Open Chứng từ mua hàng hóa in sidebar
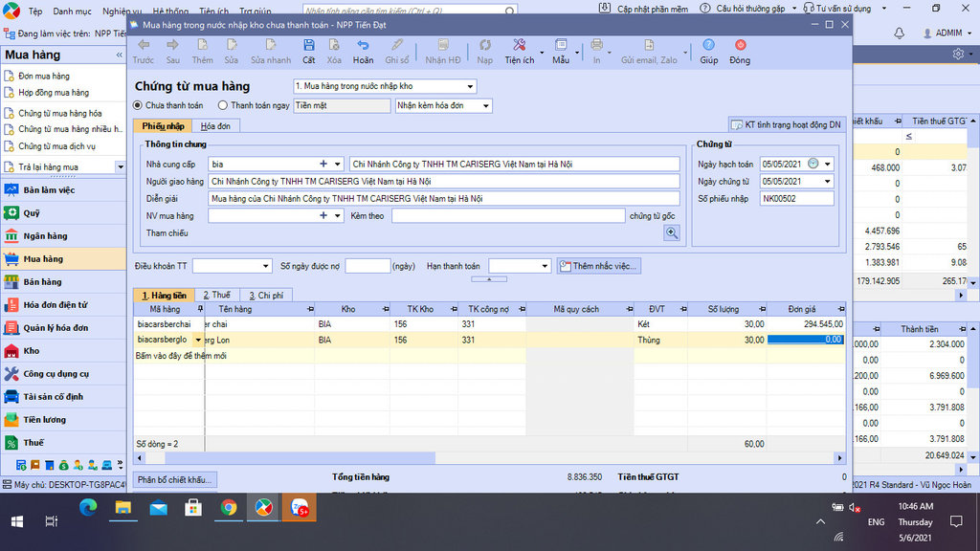Image resolution: width=980 pixels, height=551 pixels. [60, 113]
